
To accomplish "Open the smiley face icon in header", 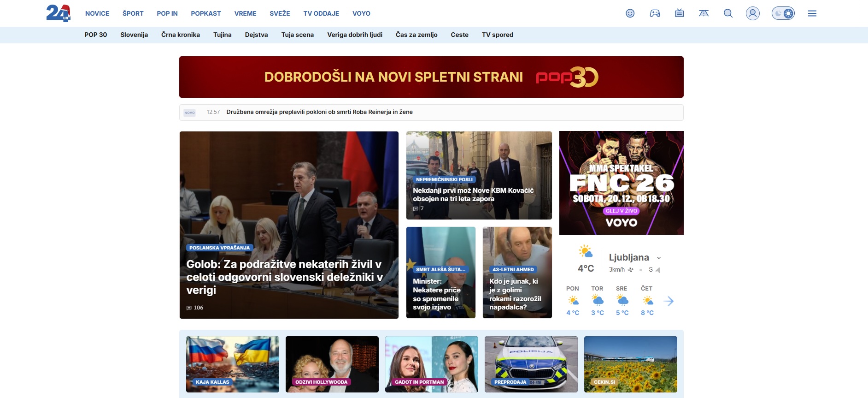I will (630, 13).
